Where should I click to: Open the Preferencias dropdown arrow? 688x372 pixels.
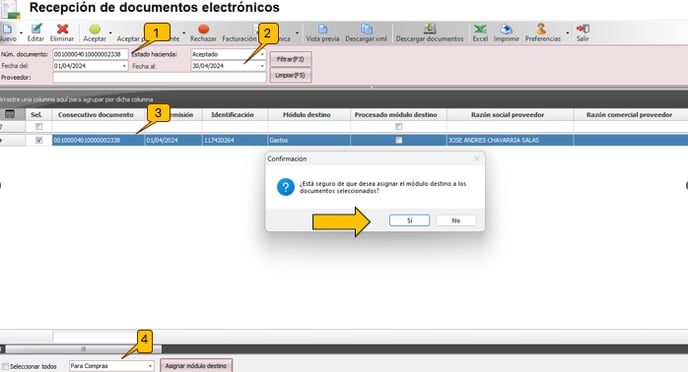pyautogui.click(x=567, y=33)
